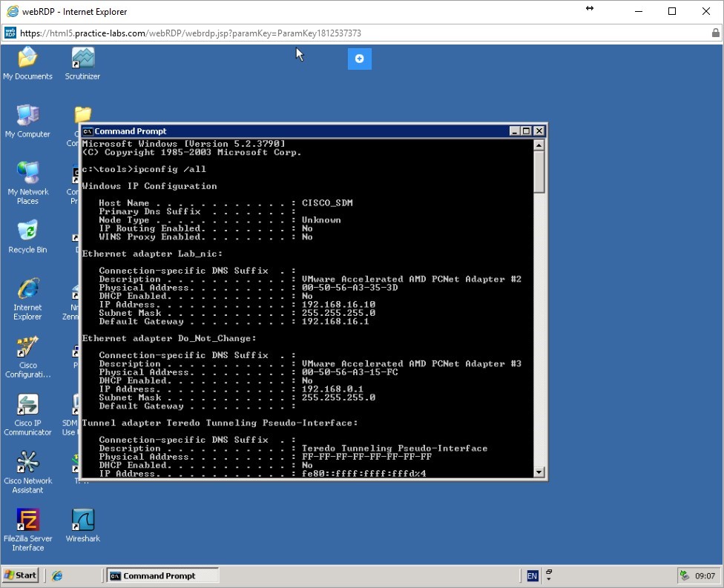Click 'Windows IP Configuration' line

coord(149,186)
